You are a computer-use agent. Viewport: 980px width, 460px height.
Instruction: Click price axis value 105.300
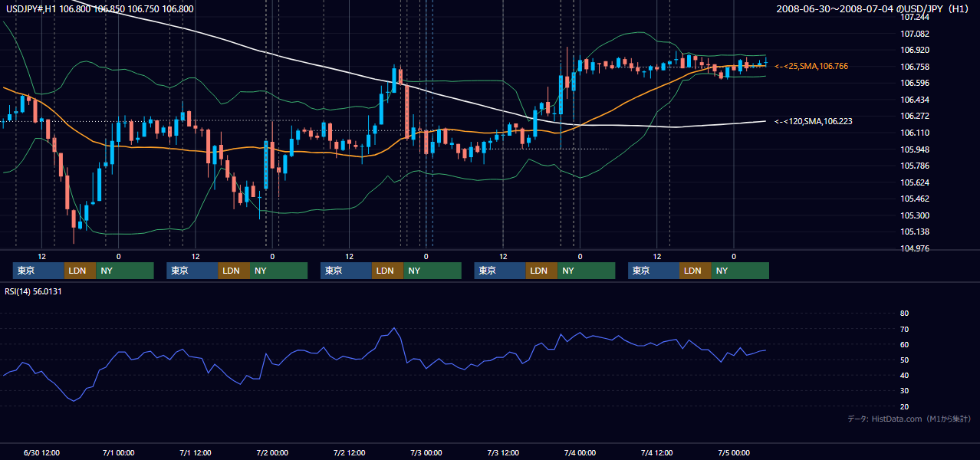pos(915,215)
